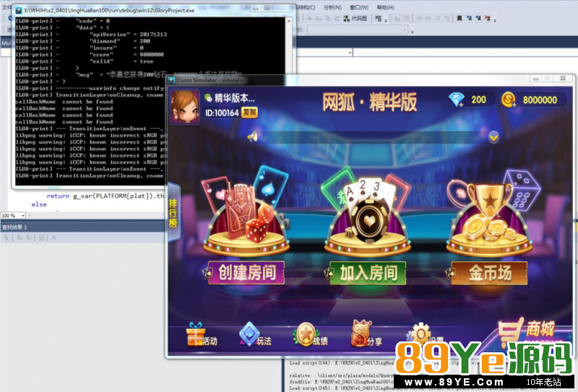The image size is (578, 392).
Task: Click the forward navigation arrow in toolbar
Action: click(309, 19)
